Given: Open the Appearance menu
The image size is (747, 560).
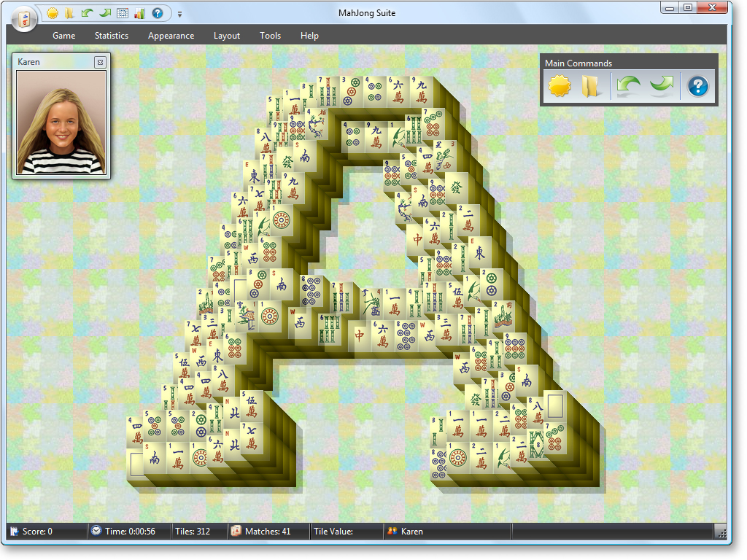Looking at the screenshot, I should (x=171, y=36).
